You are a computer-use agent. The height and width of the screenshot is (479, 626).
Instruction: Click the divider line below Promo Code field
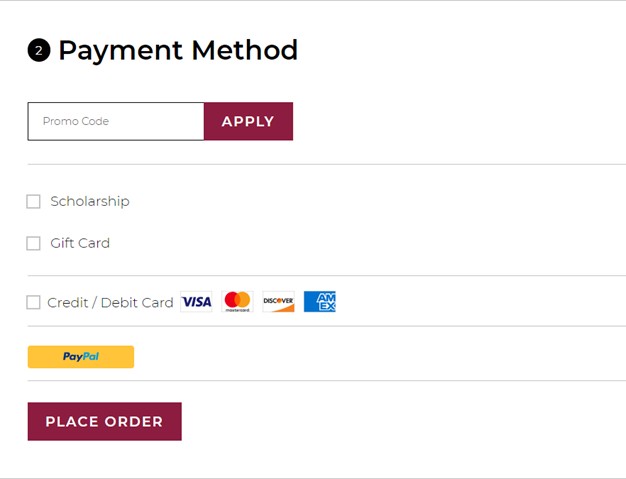326,164
